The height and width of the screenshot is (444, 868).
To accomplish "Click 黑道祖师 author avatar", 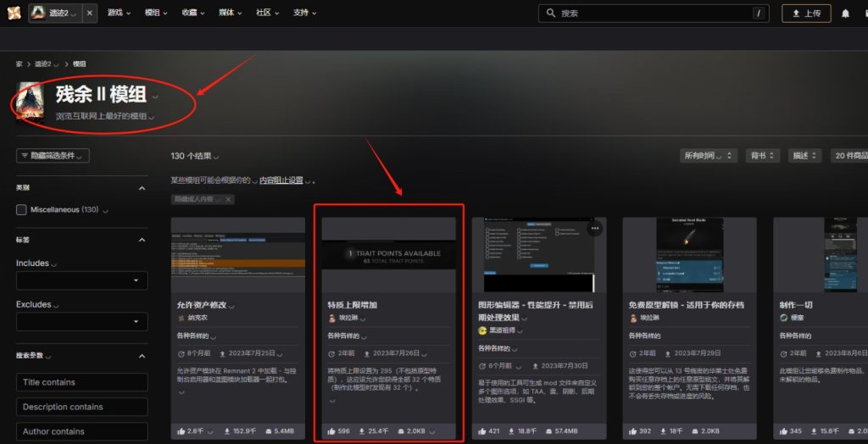I will [482, 330].
